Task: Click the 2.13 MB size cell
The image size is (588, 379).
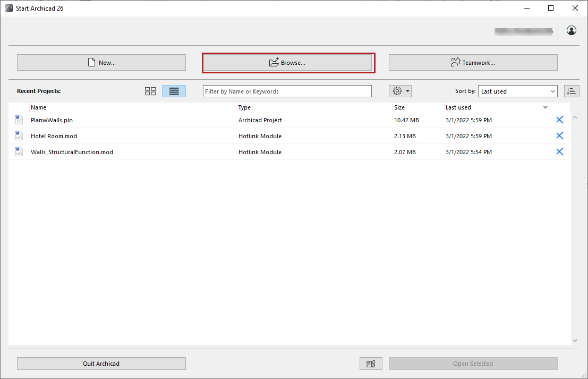Action: pos(405,136)
